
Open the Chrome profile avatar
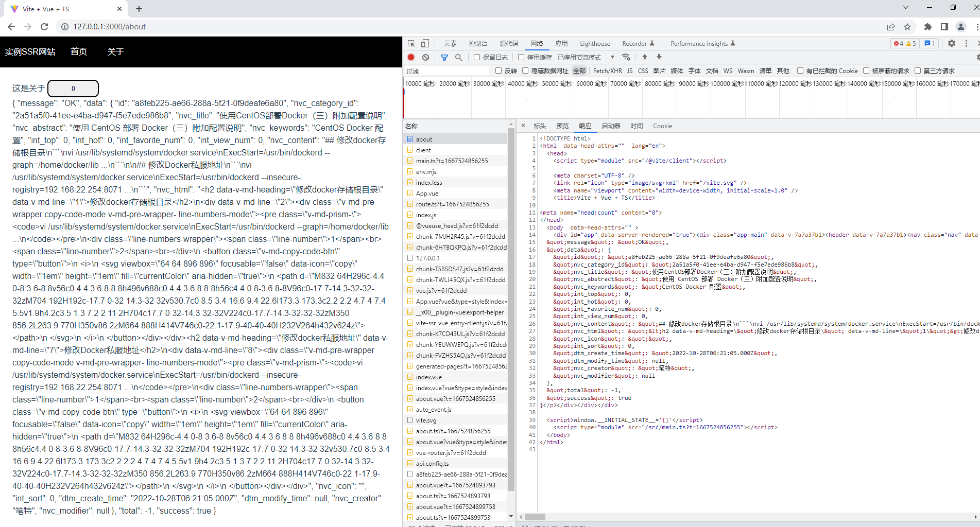click(x=961, y=27)
